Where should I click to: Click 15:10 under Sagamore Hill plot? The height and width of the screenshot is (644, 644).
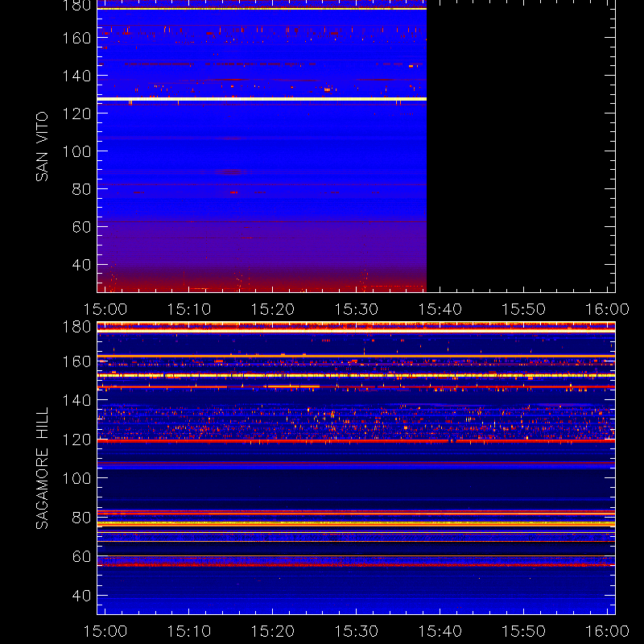(189, 631)
